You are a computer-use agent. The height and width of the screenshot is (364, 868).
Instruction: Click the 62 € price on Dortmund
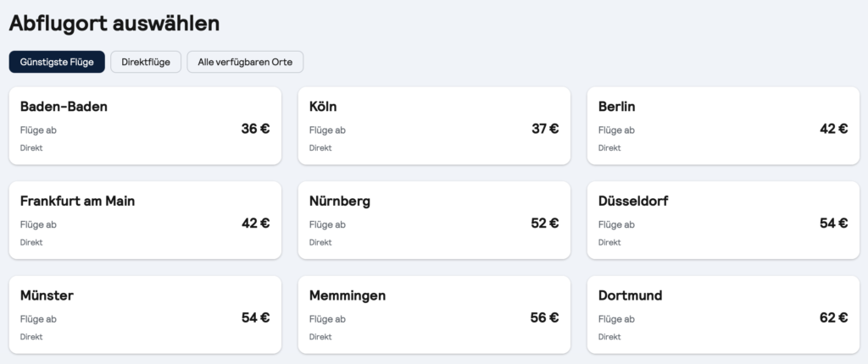[833, 318]
